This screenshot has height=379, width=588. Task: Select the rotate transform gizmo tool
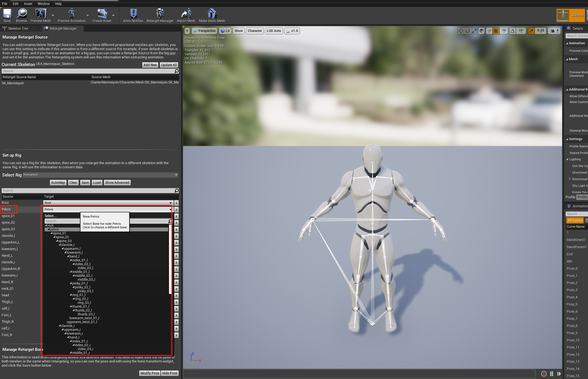pos(468,31)
